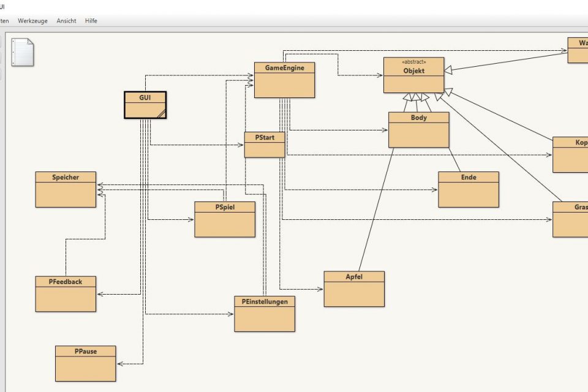Select the PEinstellungen class box

[264, 314]
